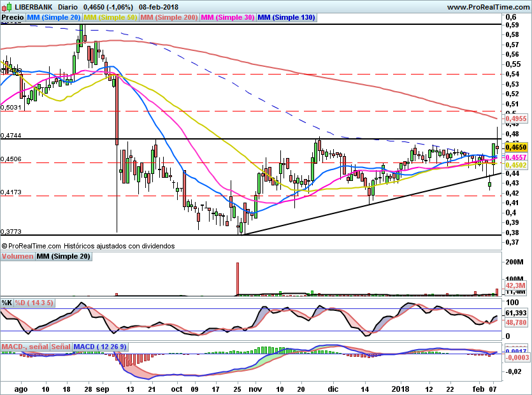This screenshot has height=395, width=532.
Task: Click the 42,3M volume value tag
Action: pos(515,285)
